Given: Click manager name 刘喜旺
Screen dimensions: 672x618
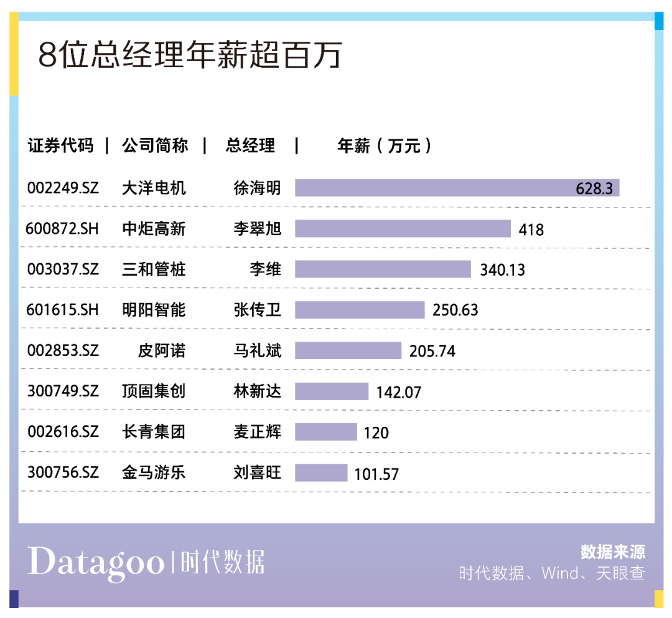Looking at the screenshot, I should pos(257,472).
